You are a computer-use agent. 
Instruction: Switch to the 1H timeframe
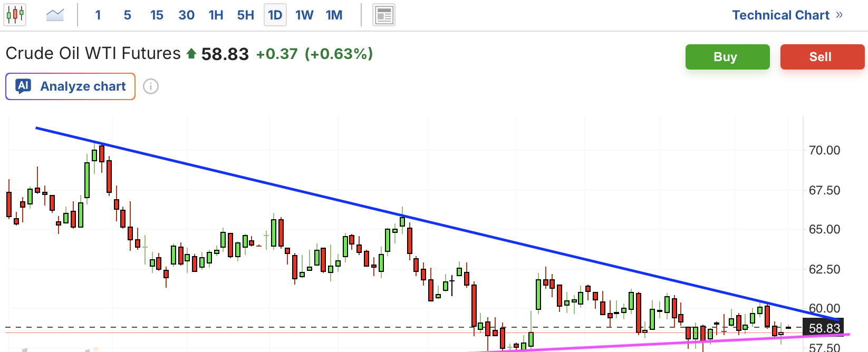216,15
